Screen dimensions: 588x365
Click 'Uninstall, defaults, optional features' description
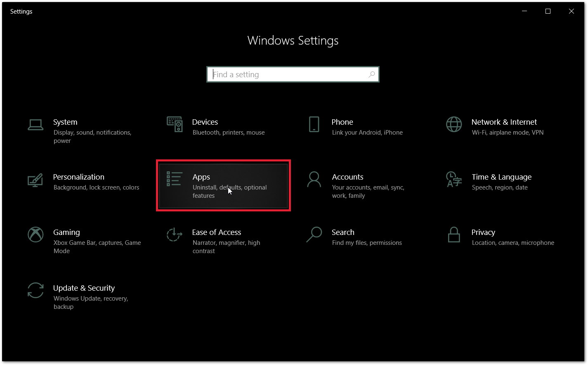230,192
